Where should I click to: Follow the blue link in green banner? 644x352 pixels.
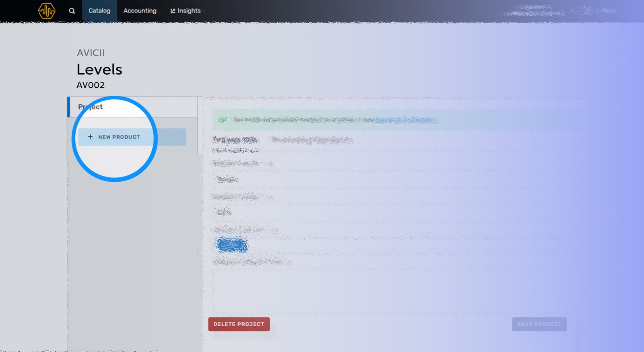click(x=406, y=120)
